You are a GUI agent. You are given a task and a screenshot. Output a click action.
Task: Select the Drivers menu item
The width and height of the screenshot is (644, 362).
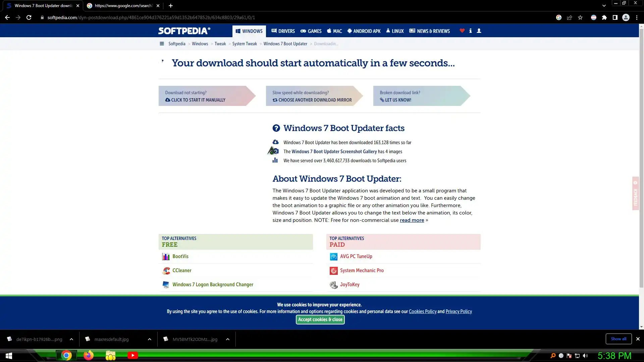pos(283,31)
